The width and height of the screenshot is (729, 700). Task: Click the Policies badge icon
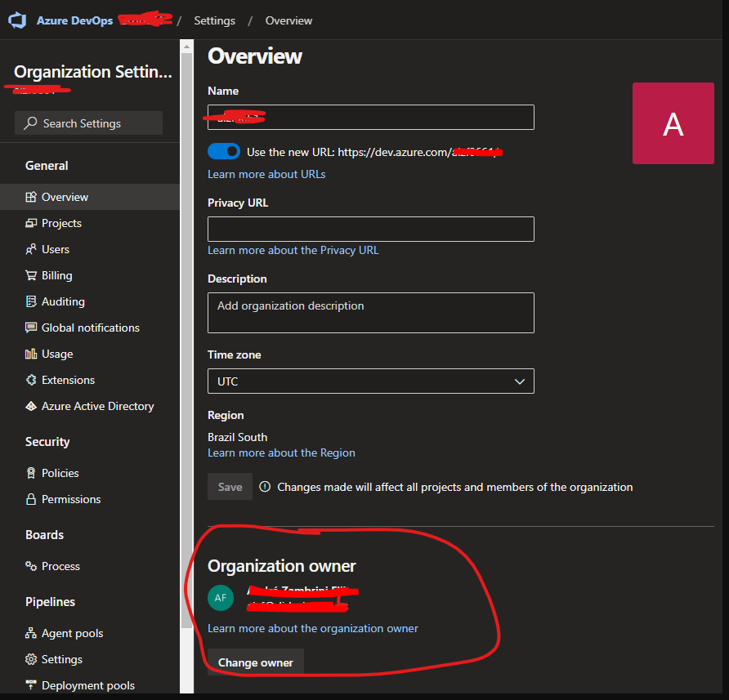coord(31,473)
